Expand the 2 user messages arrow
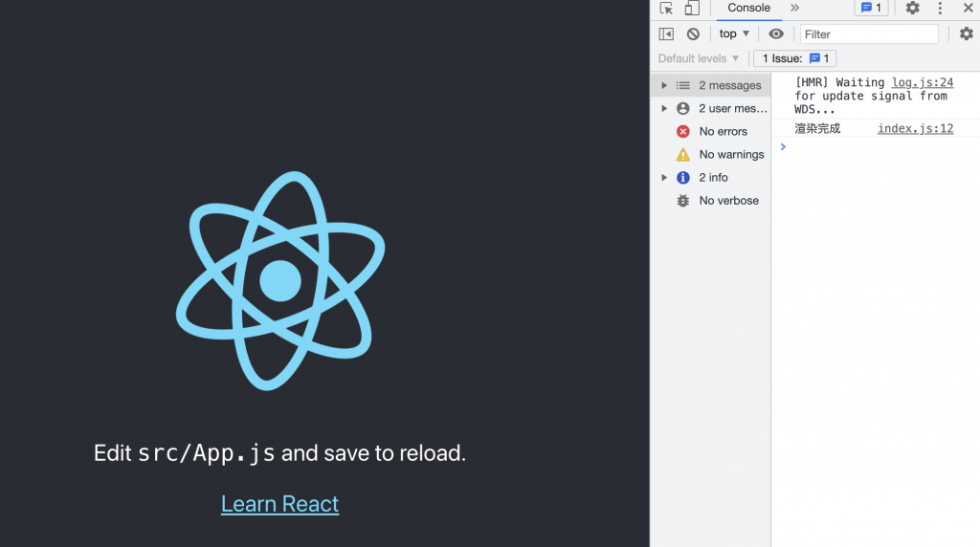 pyautogui.click(x=664, y=109)
